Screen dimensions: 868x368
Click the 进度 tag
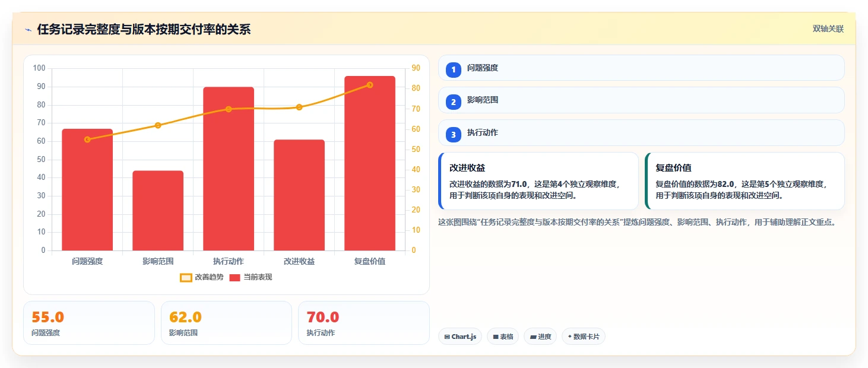[x=540, y=337]
